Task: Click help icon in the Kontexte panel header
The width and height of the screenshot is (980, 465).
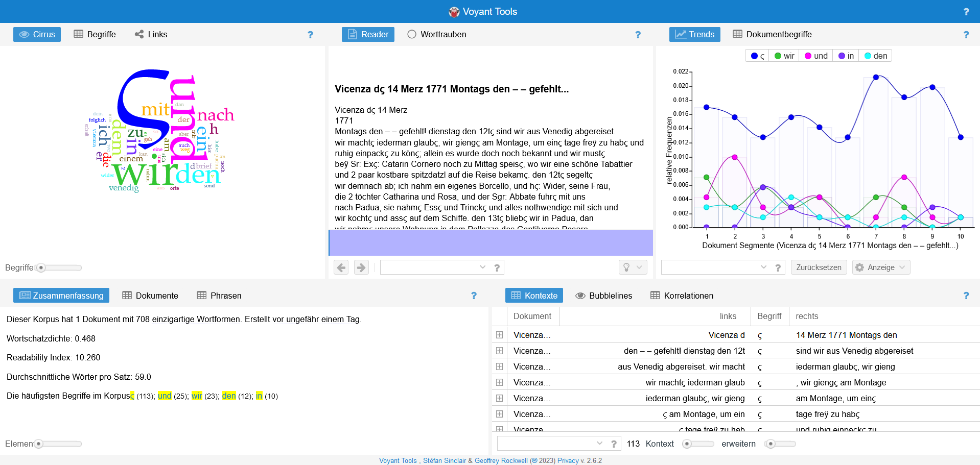Action: [966, 296]
